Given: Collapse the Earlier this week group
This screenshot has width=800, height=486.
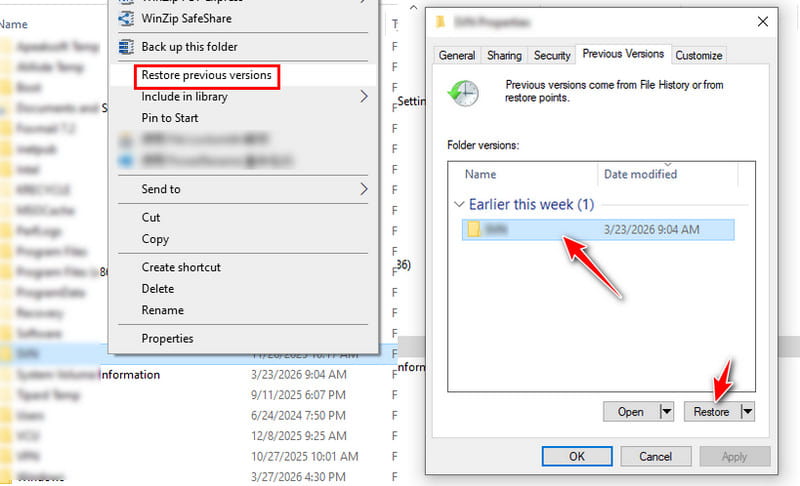Looking at the screenshot, I should tap(459, 205).
